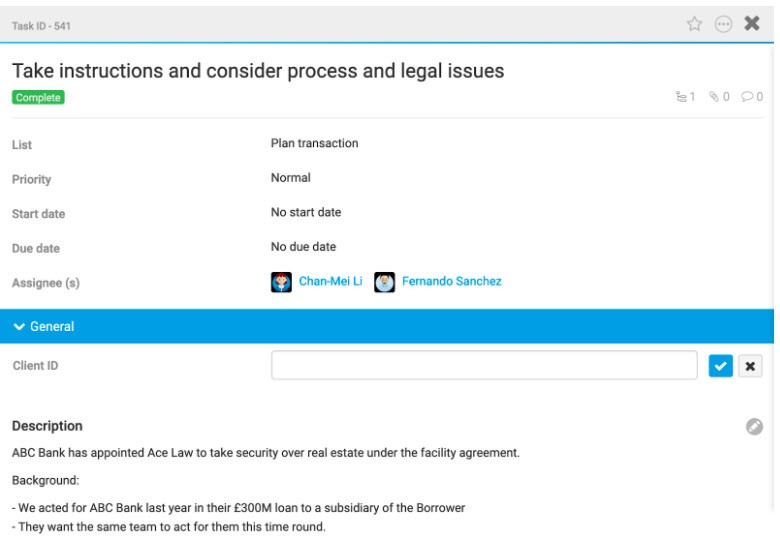Confirm Client ID with the blue checkmark
Viewport: 780px width, 552px height.
[x=721, y=366]
